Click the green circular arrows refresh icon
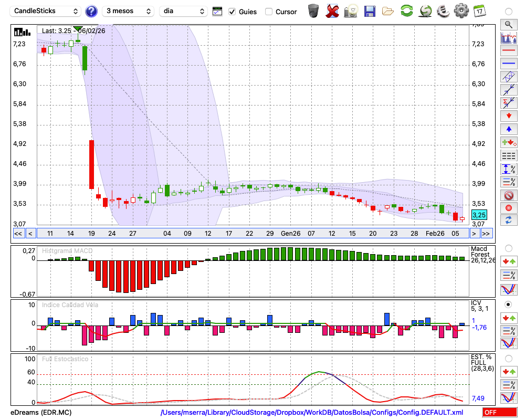 pyautogui.click(x=407, y=11)
